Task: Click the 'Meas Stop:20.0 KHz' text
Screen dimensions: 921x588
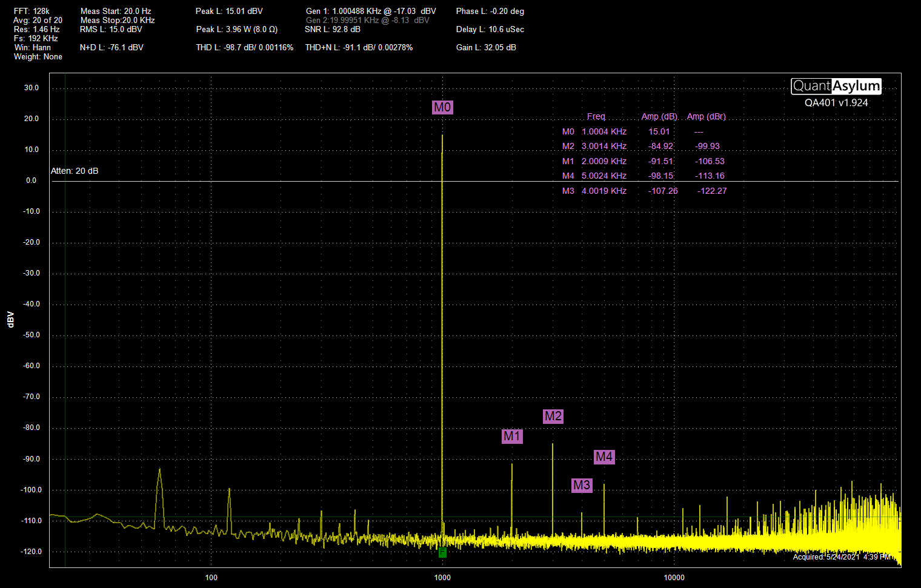Action: point(118,20)
